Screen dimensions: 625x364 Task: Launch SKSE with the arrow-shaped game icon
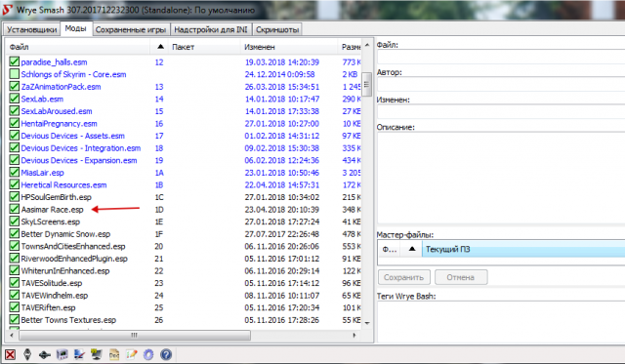click(44, 354)
